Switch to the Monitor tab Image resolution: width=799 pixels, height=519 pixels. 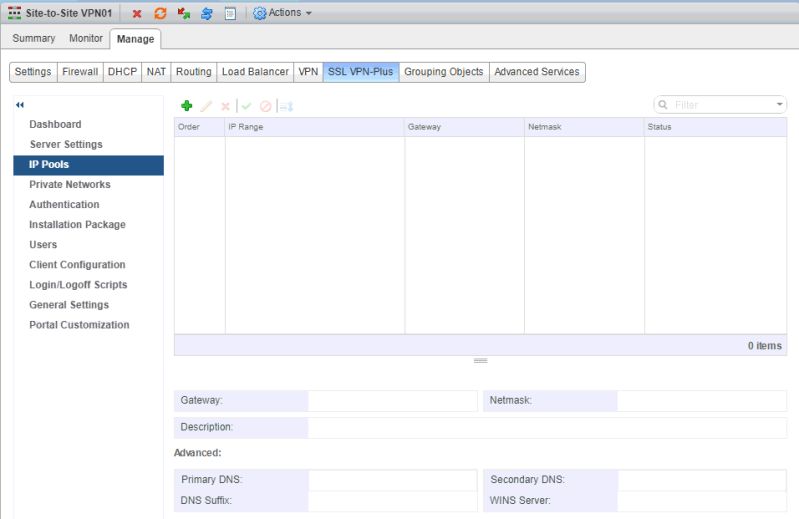click(86, 39)
